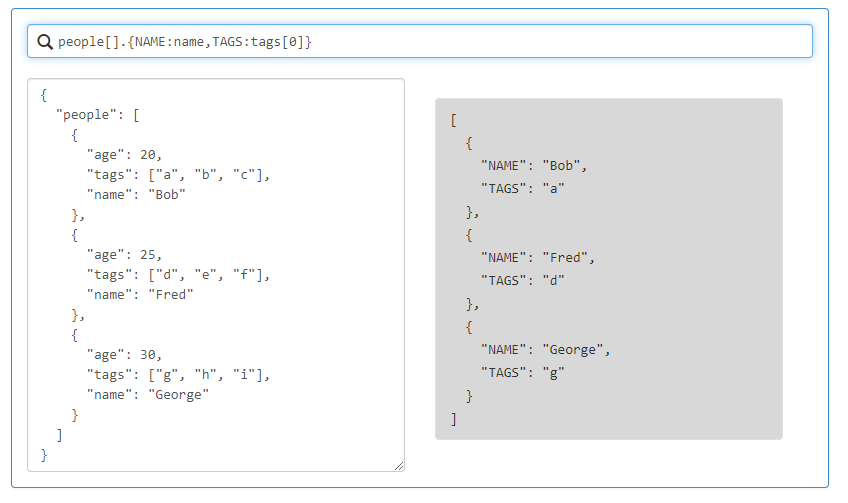Click the tags ["g", "h", "i"] line
The height and width of the screenshot is (503, 848).
(178, 375)
